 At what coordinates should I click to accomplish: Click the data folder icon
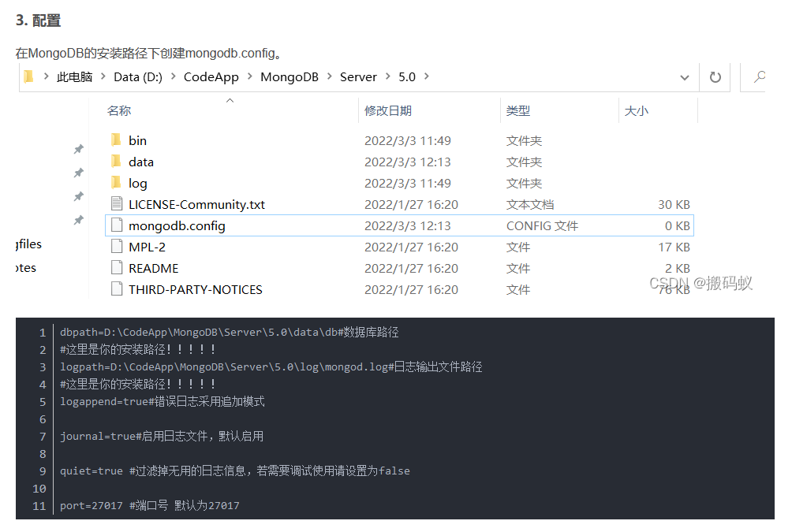click(x=116, y=162)
